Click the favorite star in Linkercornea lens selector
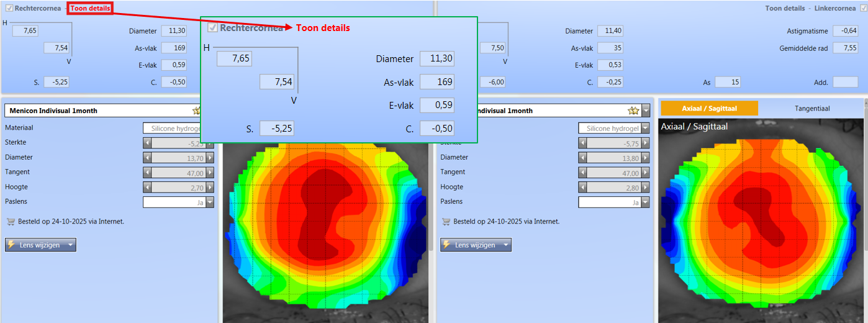 (633, 111)
